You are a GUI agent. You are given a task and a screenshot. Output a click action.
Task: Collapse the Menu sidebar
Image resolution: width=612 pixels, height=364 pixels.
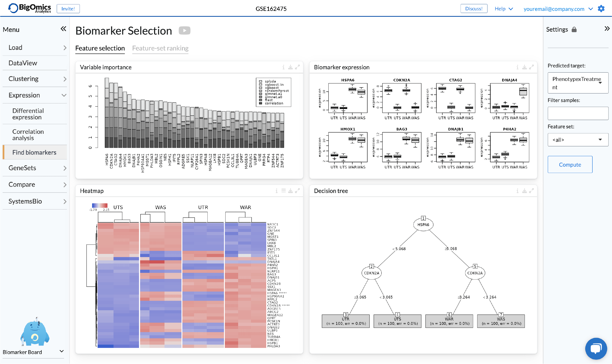63,29
